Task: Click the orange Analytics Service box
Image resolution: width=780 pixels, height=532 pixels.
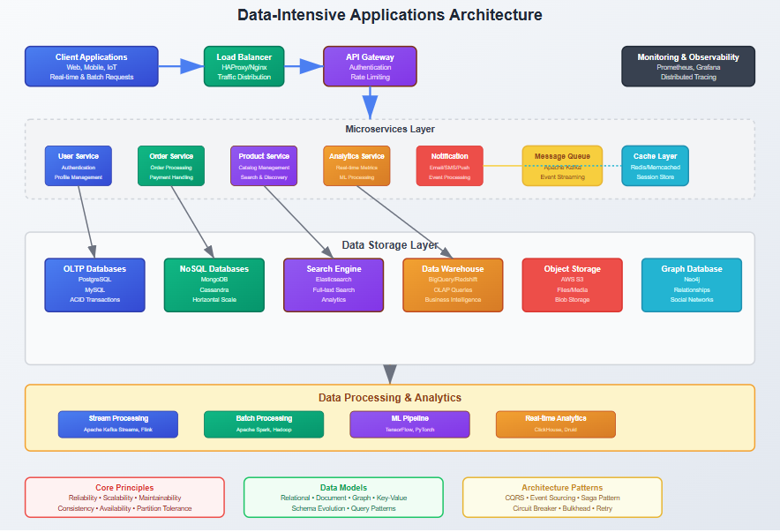Action: point(356,166)
